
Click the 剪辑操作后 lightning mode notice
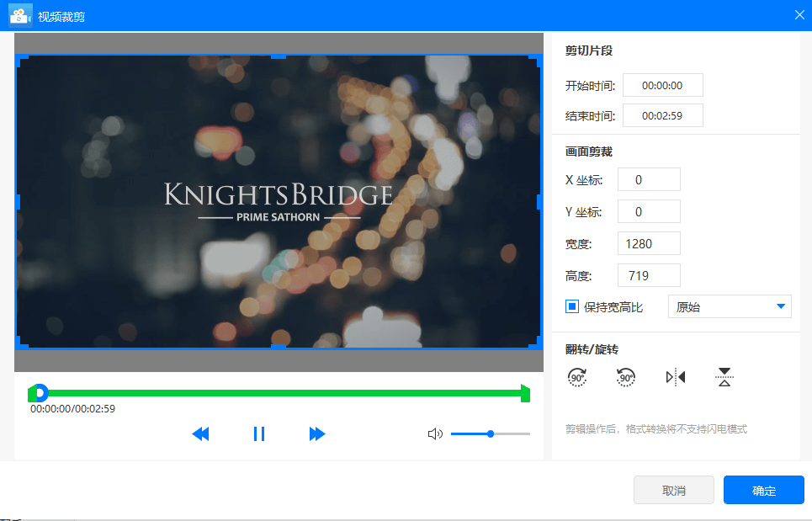[x=656, y=428]
